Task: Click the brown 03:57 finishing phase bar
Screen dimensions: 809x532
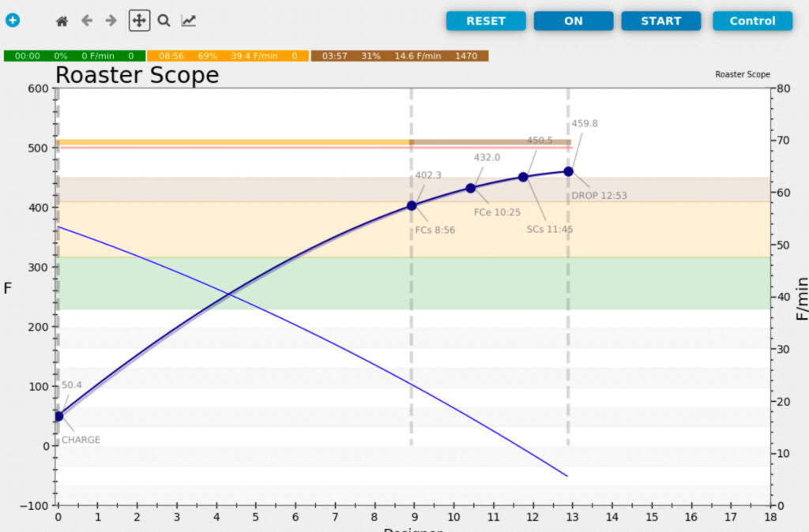Action: point(399,56)
